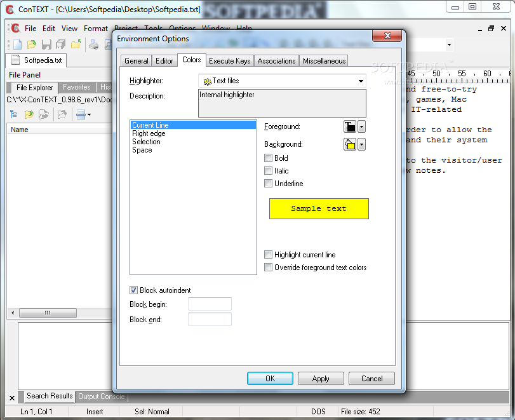Click the Name column header

pos(60,130)
